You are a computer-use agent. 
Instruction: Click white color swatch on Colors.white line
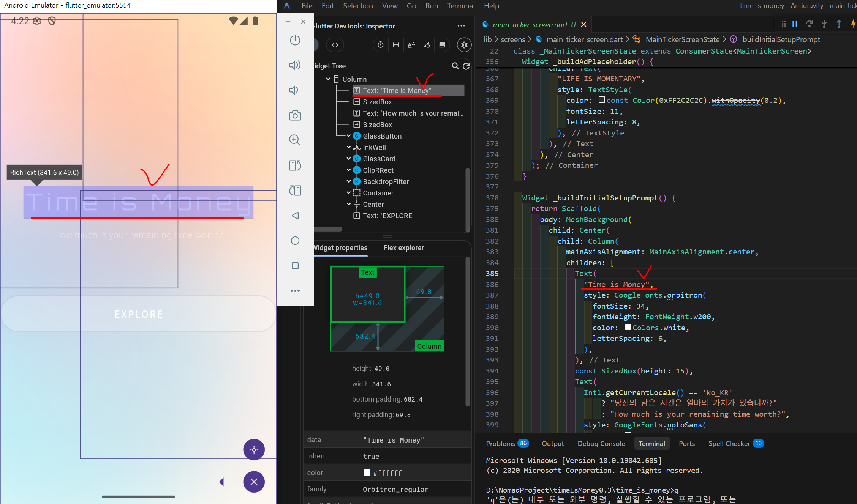[x=628, y=327]
